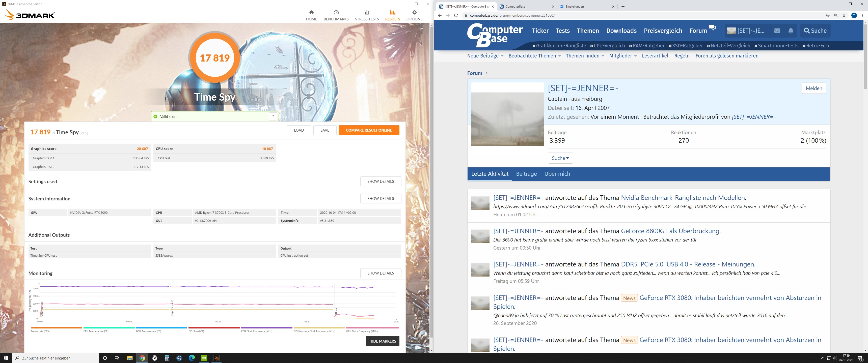This screenshot has height=363, width=868.
Task: Open ComputerBase notifications bell icon
Action: click(x=791, y=31)
